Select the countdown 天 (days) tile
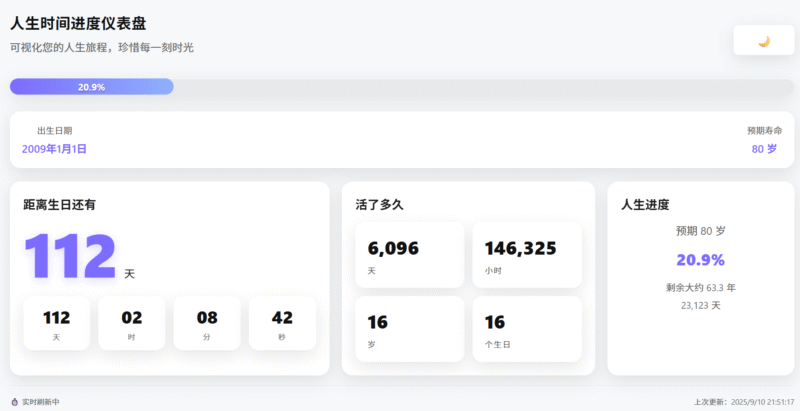 click(x=56, y=323)
